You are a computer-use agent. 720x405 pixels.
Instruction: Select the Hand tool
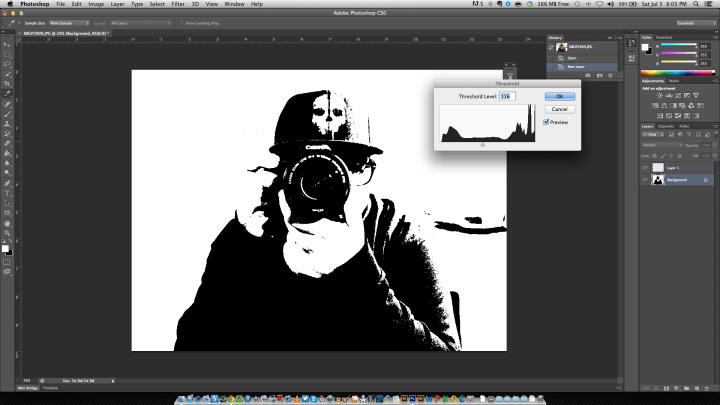[x=7, y=224]
